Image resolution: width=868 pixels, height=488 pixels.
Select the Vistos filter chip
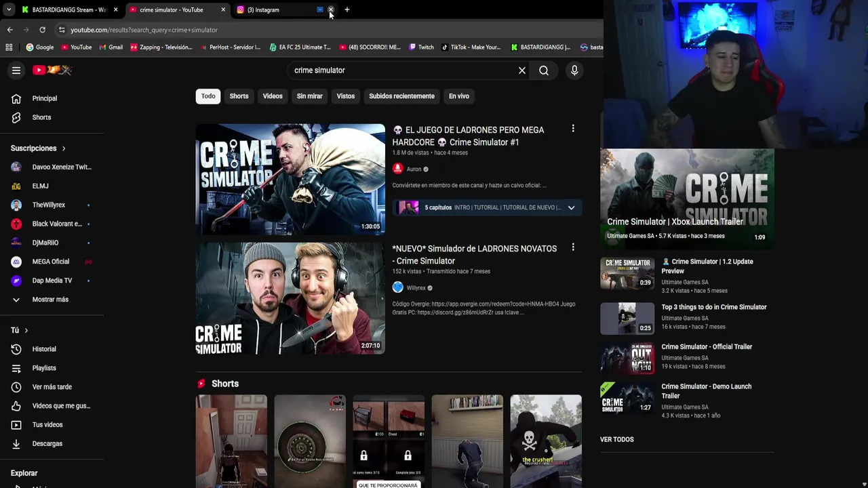click(346, 96)
